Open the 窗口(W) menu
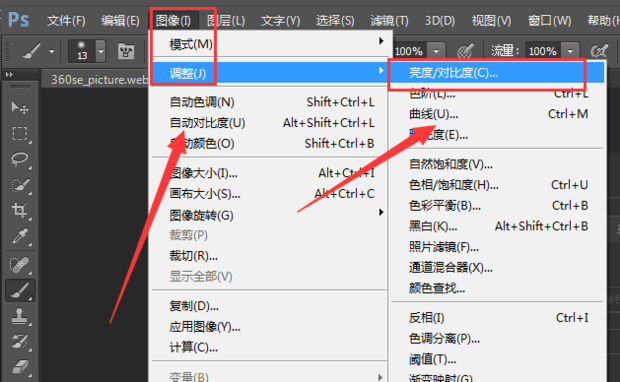The image size is (620, 382). pos(550,20)
